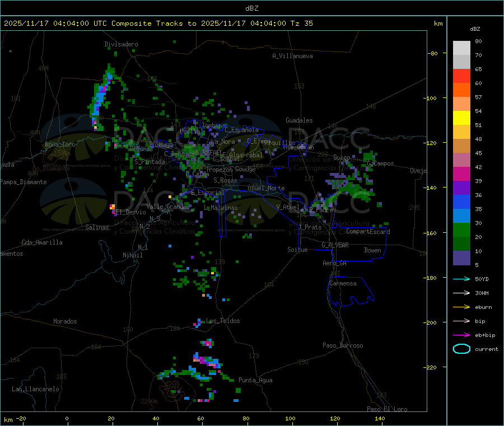This screenshot has height=426, width=504.
Task: Click the Atuel_Norte map label
Action: point(266,188)
